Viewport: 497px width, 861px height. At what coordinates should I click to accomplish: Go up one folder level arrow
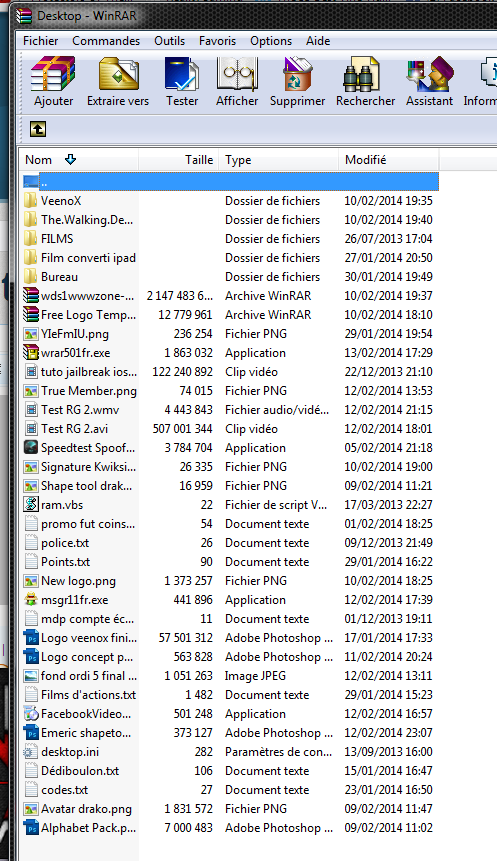(37, 129)
